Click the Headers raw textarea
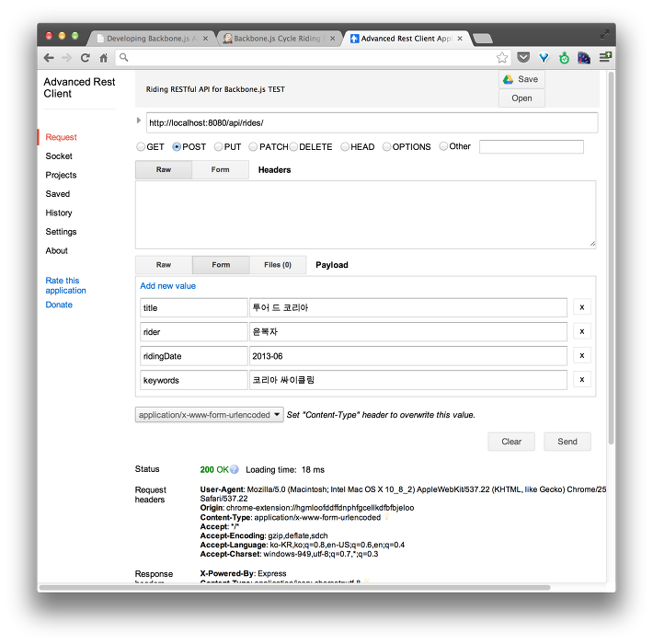653x644 pixels. [x=365, y=215]
